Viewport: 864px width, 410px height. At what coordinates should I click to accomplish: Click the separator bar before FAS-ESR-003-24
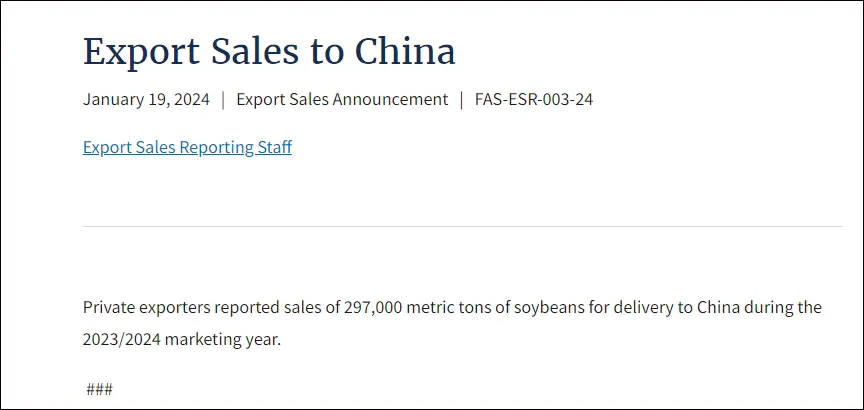[x=462, y=100]
